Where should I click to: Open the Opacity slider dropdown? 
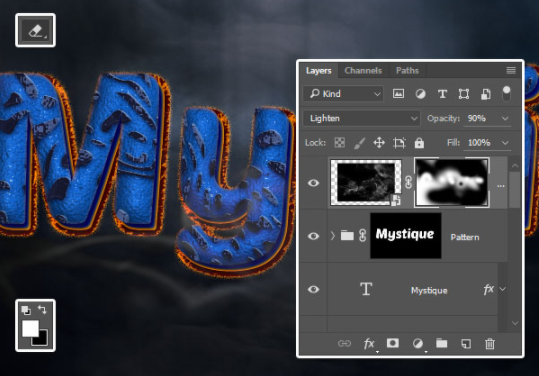[x=505, y=118]
